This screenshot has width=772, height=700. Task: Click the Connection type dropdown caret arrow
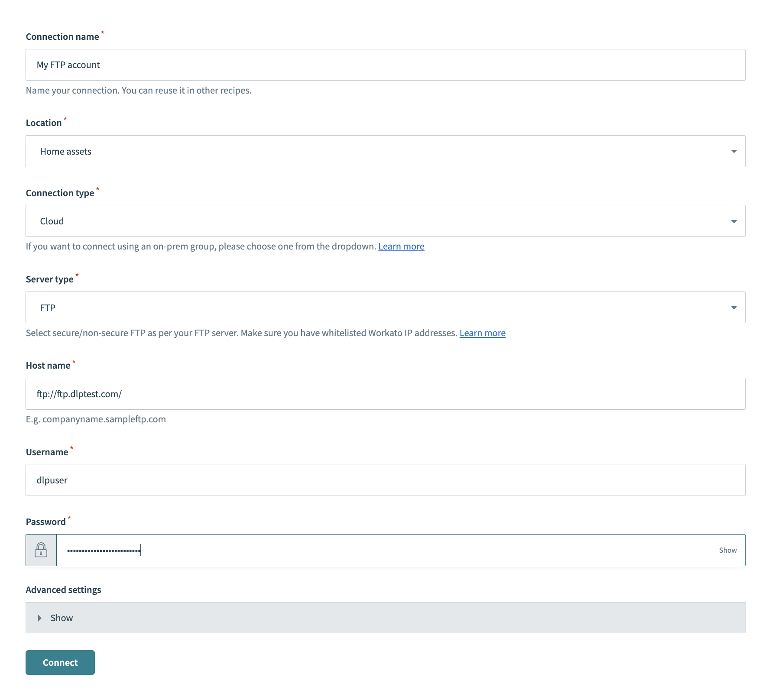coord(734,221)
